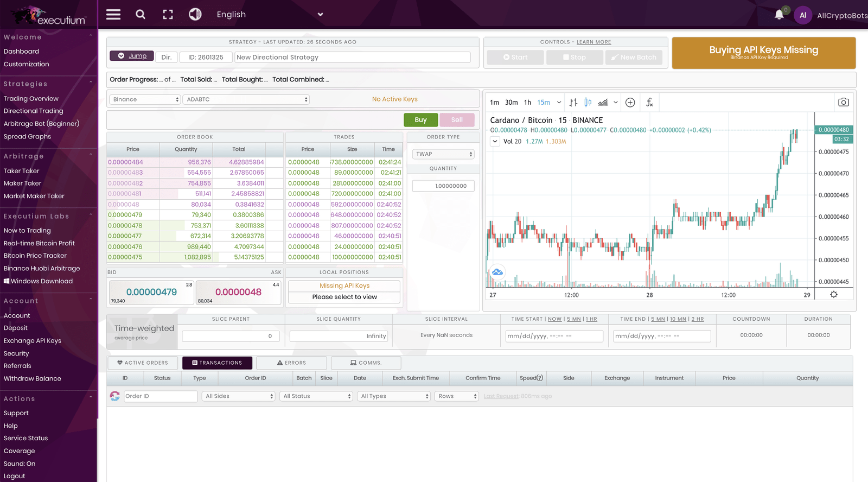Switch to the Errors tab
Image resolution: width=868 pixels, height=482 pixels.
click(x=291, y=363)
